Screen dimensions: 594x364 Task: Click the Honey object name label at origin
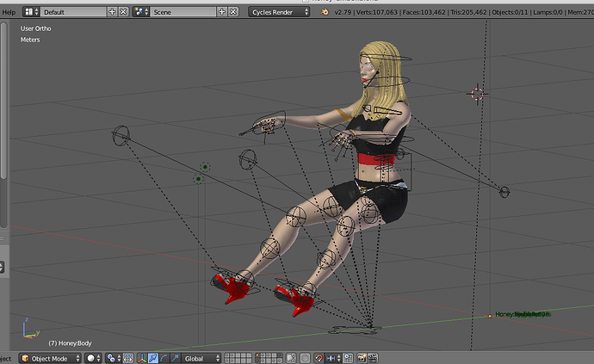tap(522, 314)
